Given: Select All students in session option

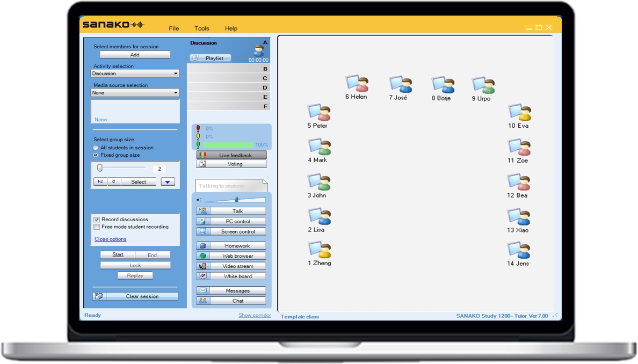Looking at the screenshot, I should point(96,148).
